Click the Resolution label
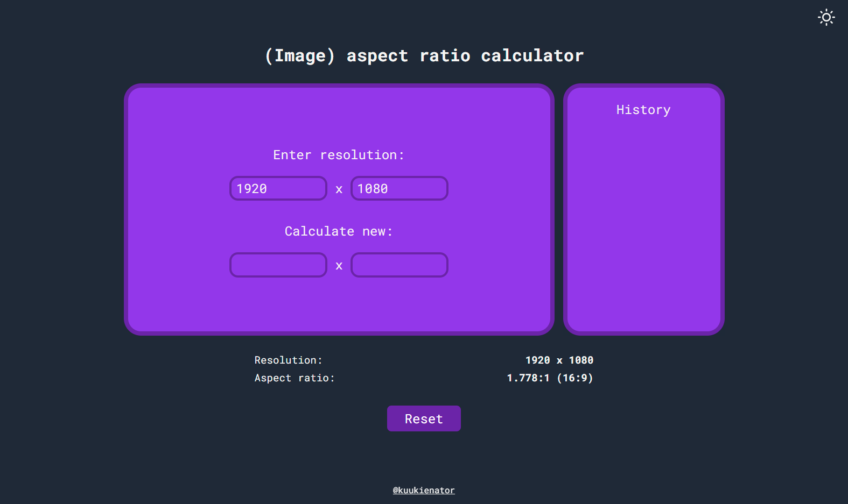 [289, 360]
